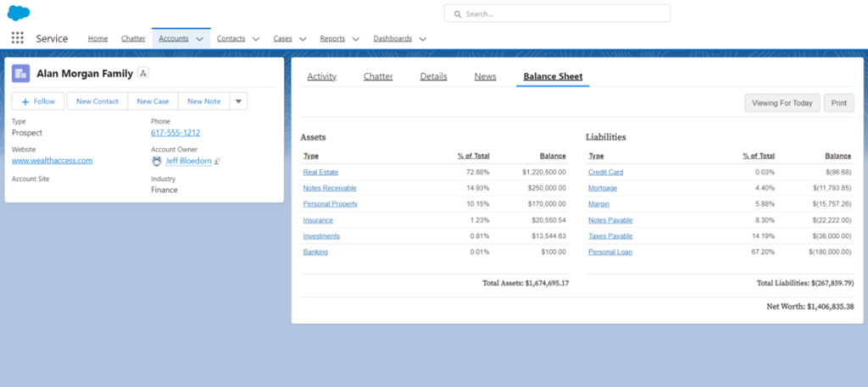
Task: Open the Mortgage liability link
Action: point(603,188)
